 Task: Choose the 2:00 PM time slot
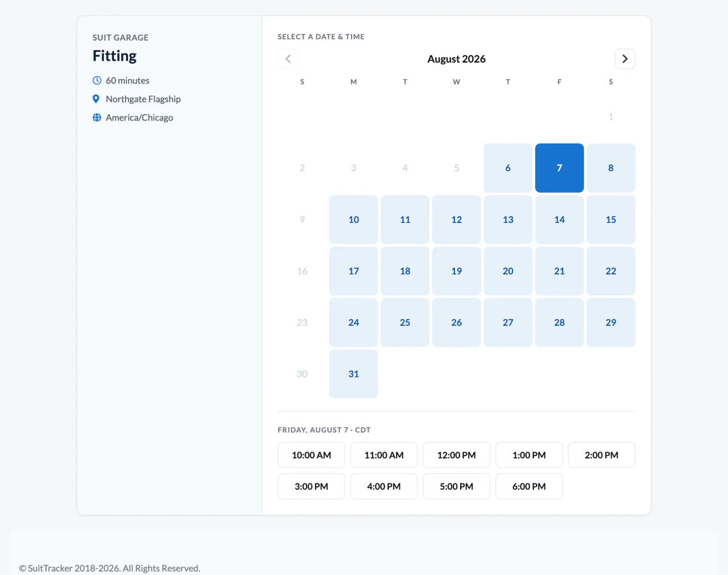[602, 455]
